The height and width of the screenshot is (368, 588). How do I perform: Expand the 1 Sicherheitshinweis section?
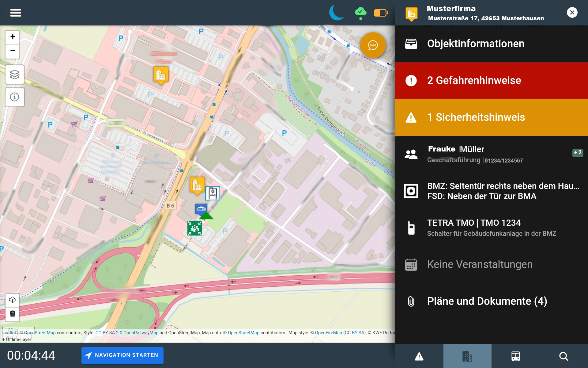point(491,117)
